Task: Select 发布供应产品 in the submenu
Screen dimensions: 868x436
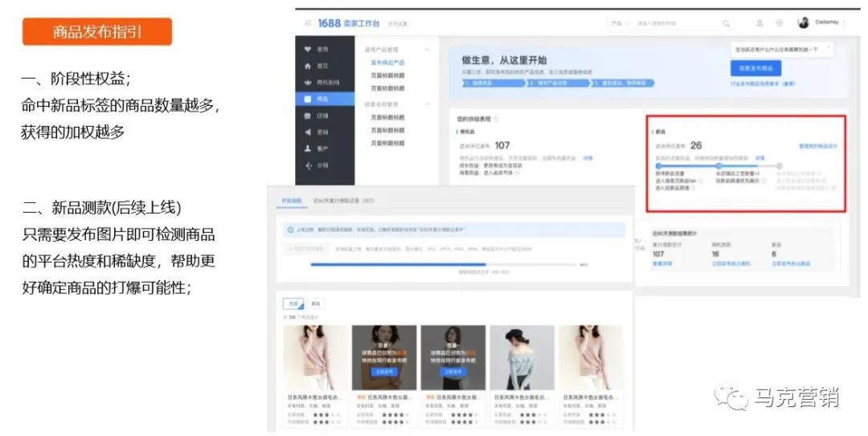Action: coord(387,63)
